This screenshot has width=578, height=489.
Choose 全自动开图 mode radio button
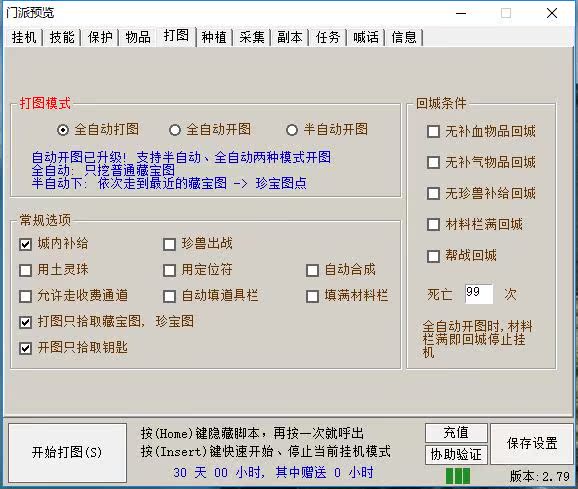[x=175, y=130]
